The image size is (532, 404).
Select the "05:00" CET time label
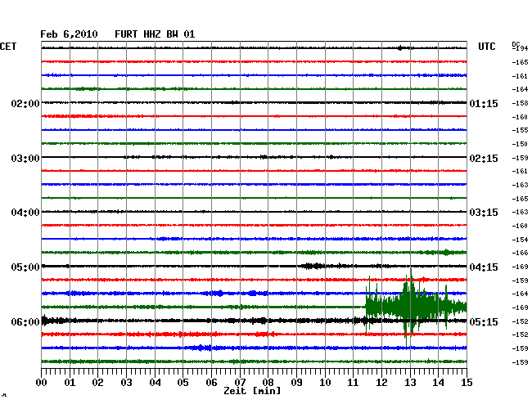click(x=25, y=267)
